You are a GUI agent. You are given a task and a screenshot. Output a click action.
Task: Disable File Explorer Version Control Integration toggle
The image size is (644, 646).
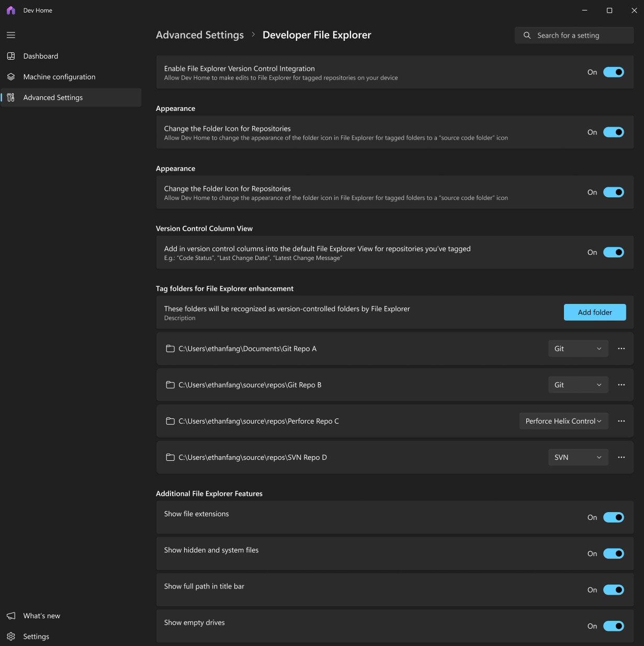pyautogui.click(x=614, y=72)
